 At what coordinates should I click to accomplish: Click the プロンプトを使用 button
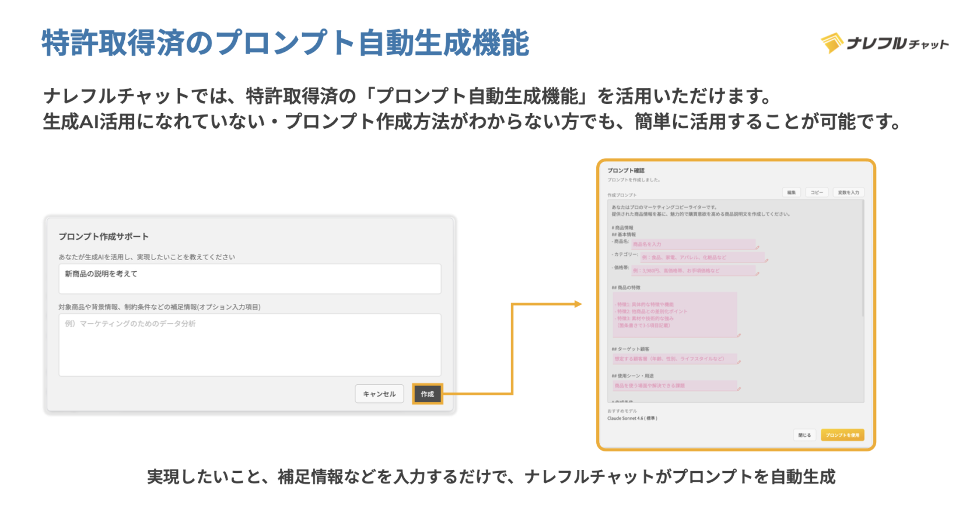click(842, 435)
